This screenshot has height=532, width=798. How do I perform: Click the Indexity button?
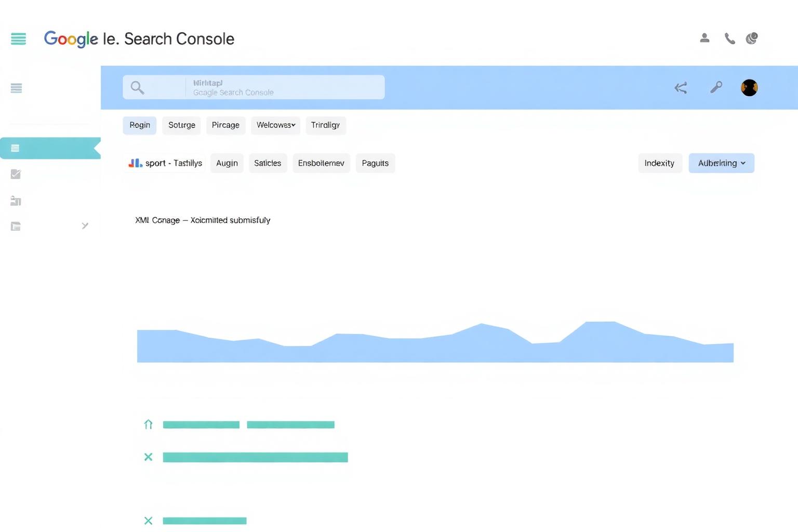(659, 163)
